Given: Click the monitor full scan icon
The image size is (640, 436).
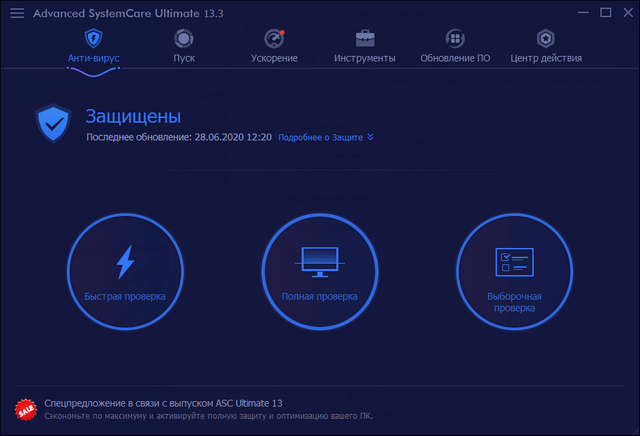Looking at the screenshot, I should (320, 262).
